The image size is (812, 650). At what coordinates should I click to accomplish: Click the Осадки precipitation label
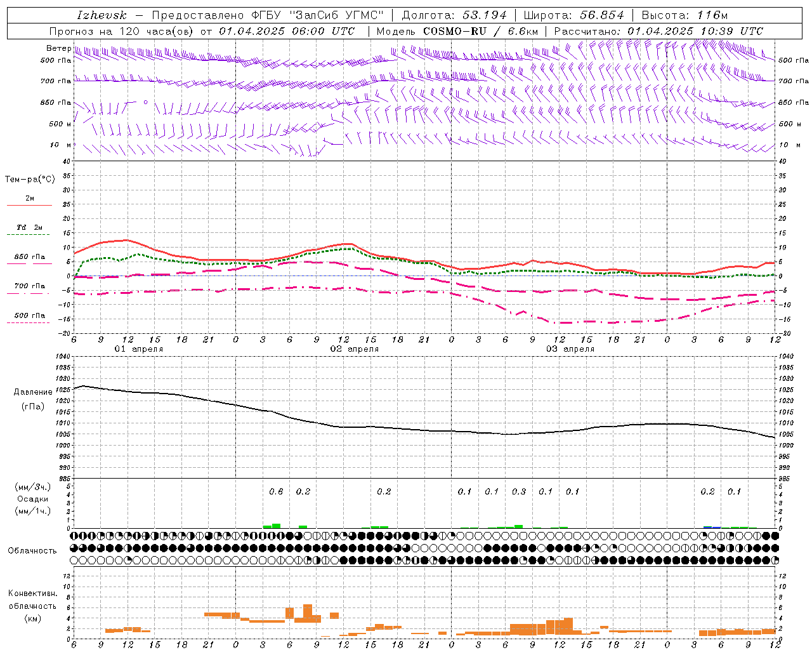point(32,500)
